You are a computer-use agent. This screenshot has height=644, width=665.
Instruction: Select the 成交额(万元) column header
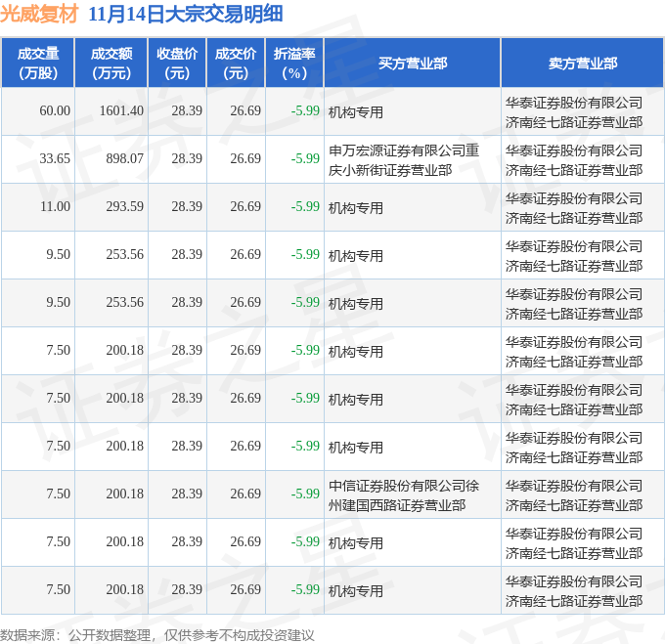(111, 64)
